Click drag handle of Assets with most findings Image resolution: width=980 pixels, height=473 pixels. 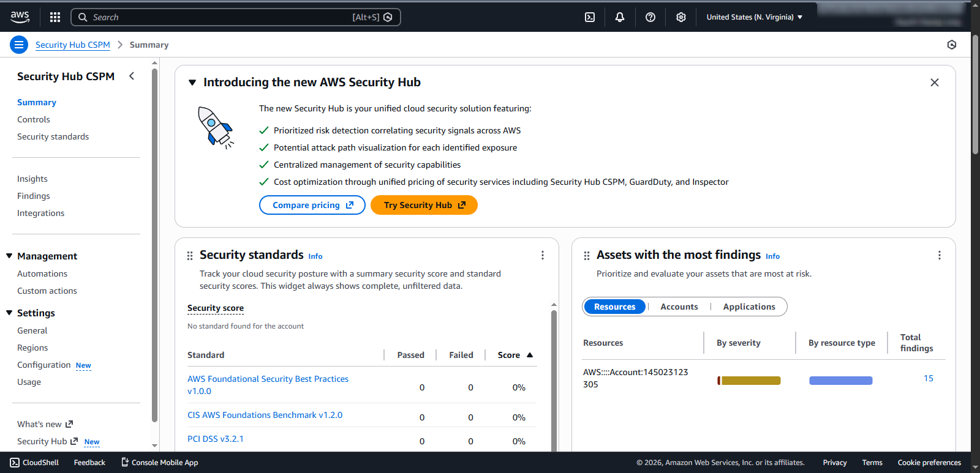tap(587, 256)
